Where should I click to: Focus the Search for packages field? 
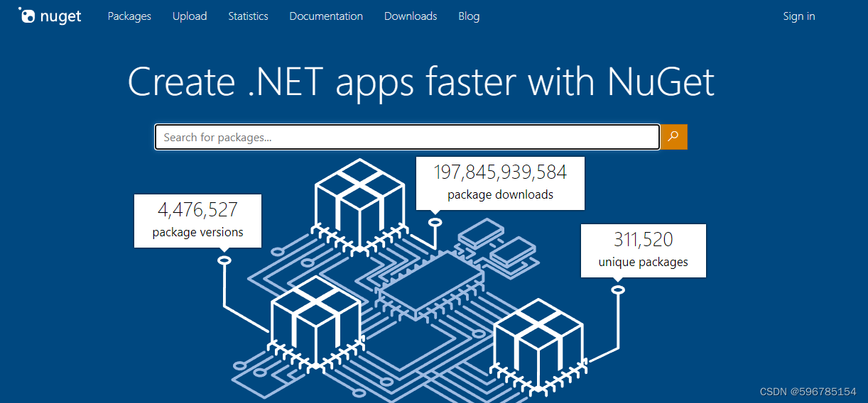pyautogui.click(x=407, y=137)
